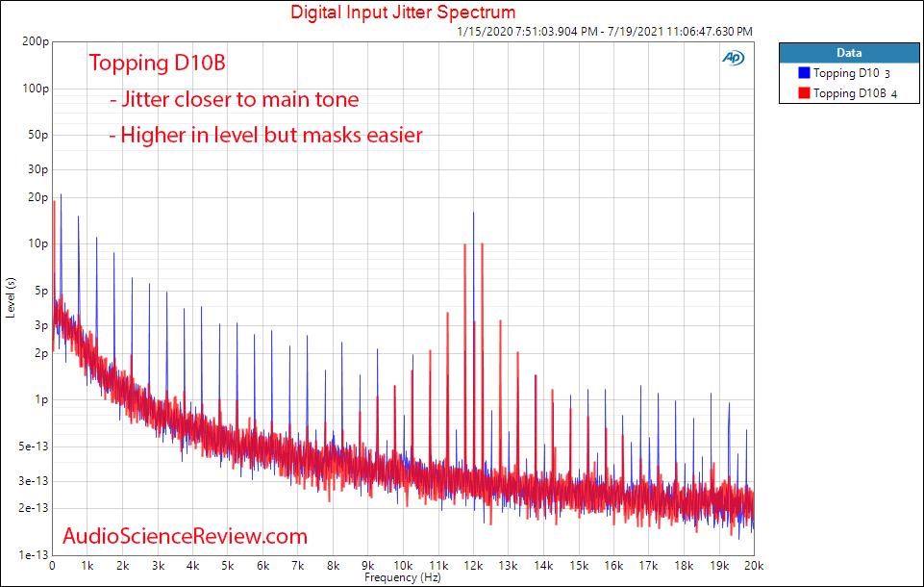Click the Topping D10B annotation text
924x587 pixels.
click(x=158, y=63)
